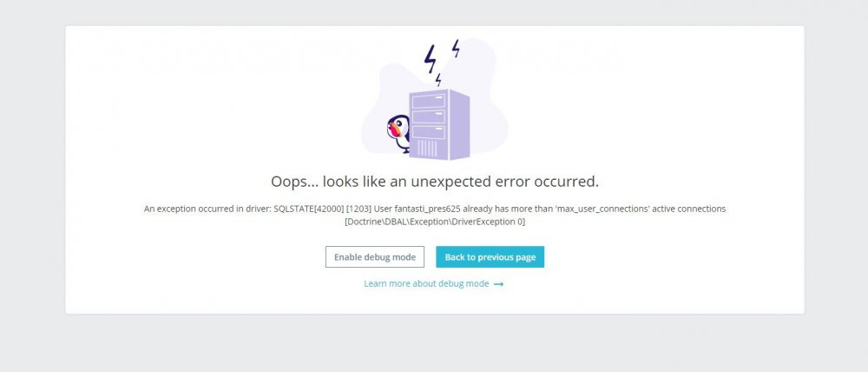Click the Oops unexpected error heading
The image size is (868, 372).
point(435,182)
